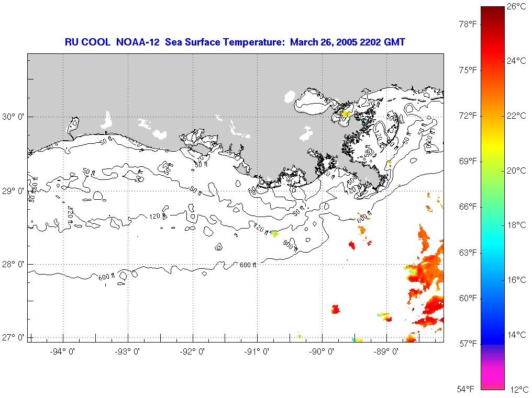Pick the 18°C label on the color scale
Image resolution: width=532 pixels, height=398 pixels.
point(516,225)
